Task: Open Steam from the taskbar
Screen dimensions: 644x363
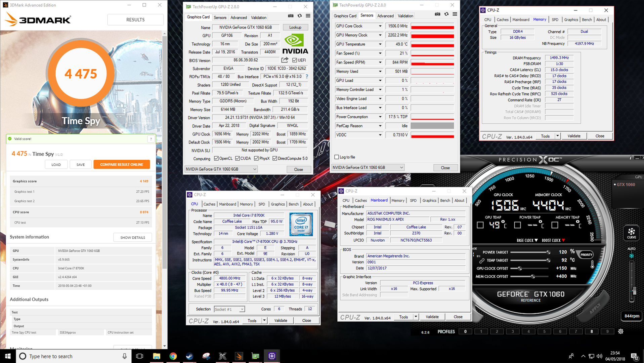Action: click(189, 356)
